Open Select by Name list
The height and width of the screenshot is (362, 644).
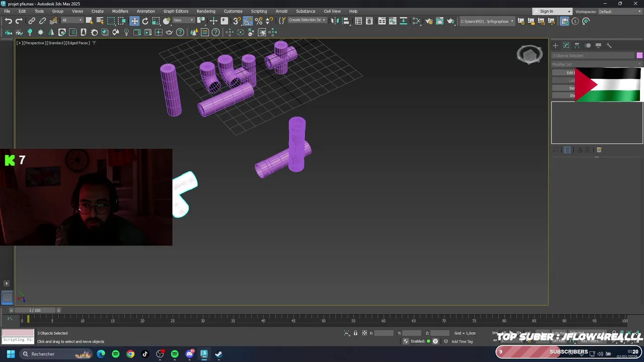[x=100, y=21]
